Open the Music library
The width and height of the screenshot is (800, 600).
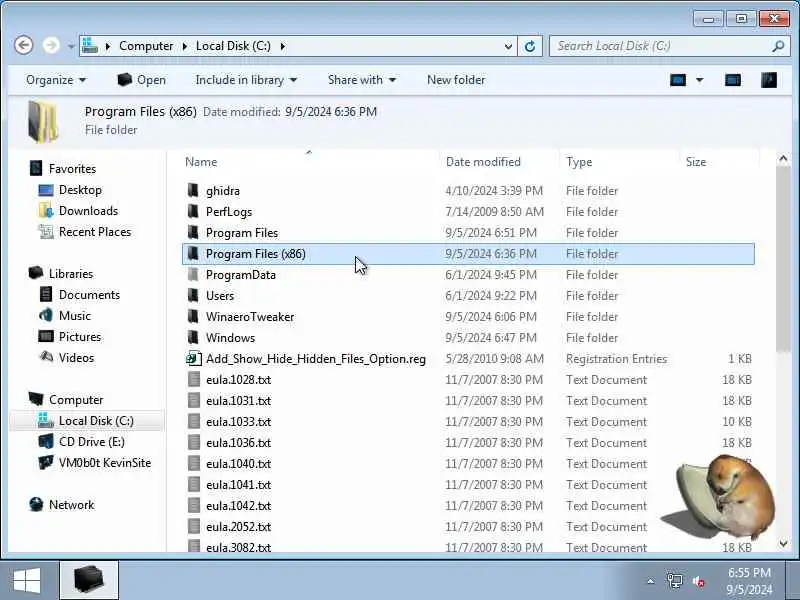click(74, 316)
